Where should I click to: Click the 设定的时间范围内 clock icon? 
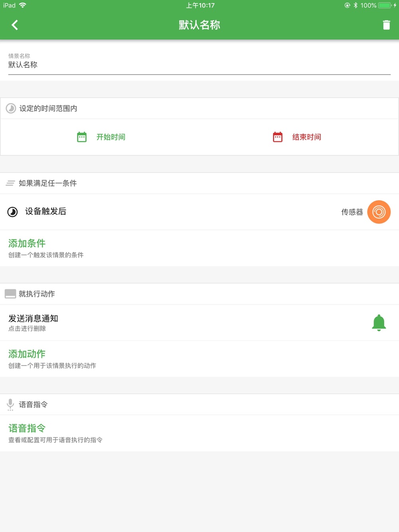click(x=11, y=108)
